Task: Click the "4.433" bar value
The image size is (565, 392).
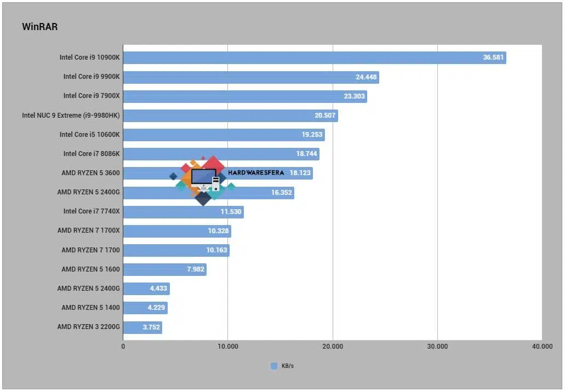Action: pyautogui.click(x=158, y=289)
